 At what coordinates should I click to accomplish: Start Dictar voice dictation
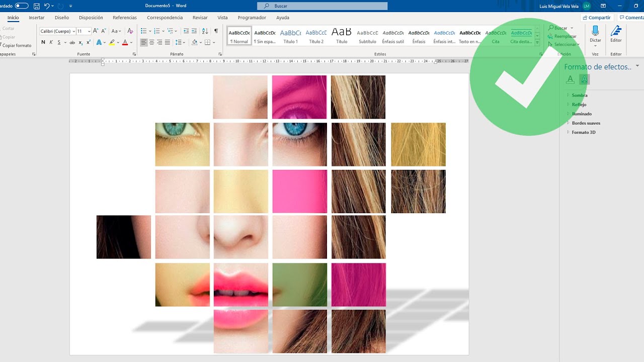coord(595,35)
